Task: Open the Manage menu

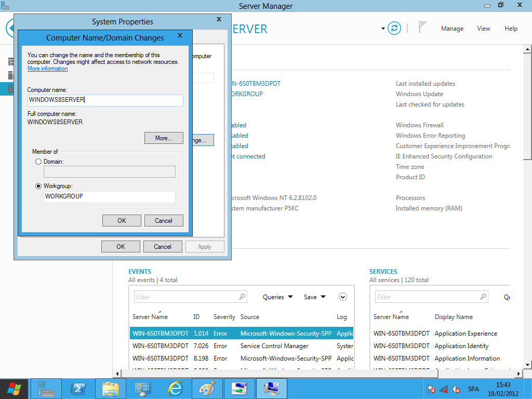Action: tap(452, 29)
